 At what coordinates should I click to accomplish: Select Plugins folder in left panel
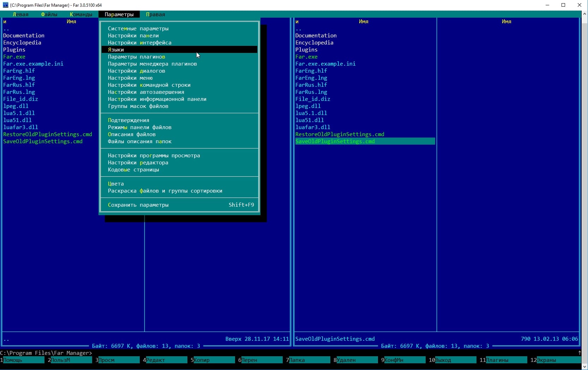pos(14,50)
